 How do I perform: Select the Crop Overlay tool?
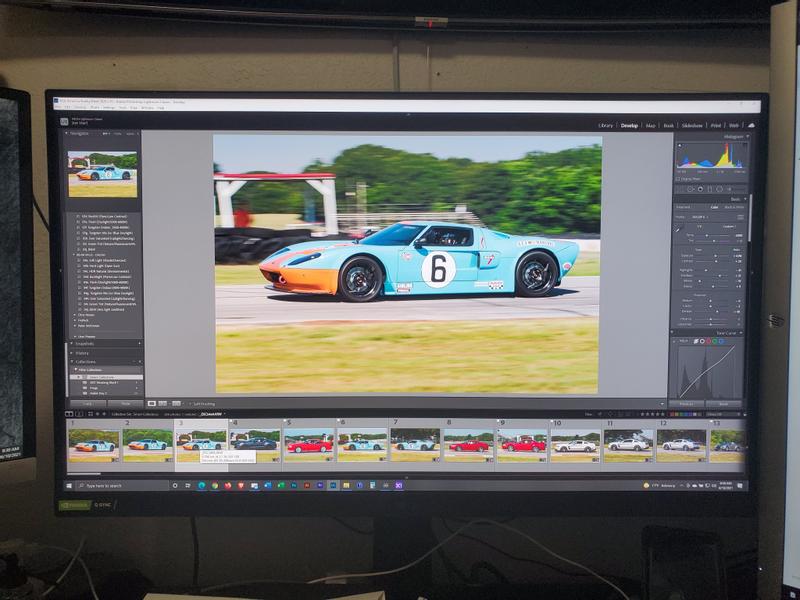[x=690, y=188]
